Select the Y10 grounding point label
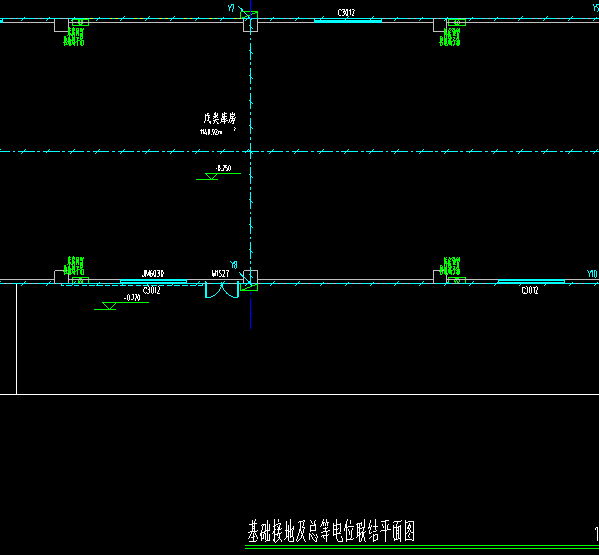The width and height of the screenshot is (599, 555). click(592, 273)
